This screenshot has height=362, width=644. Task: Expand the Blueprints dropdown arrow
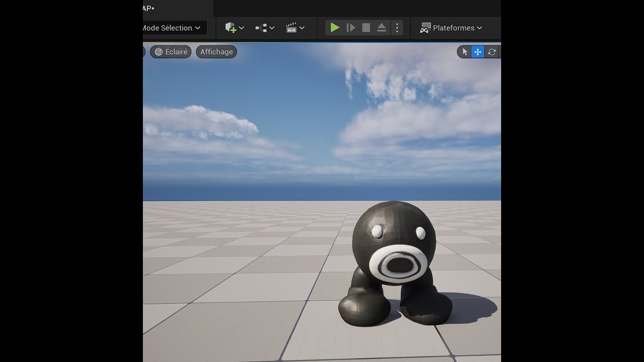272,28
